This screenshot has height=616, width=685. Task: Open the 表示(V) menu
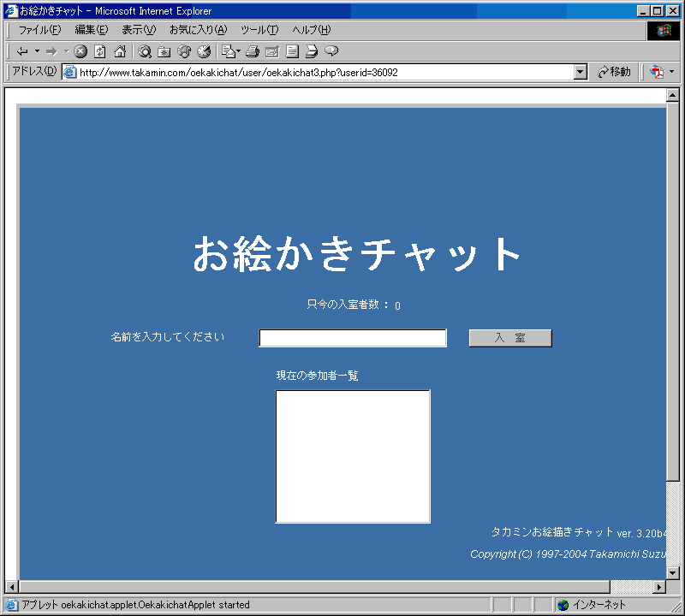tap(139, 30)
